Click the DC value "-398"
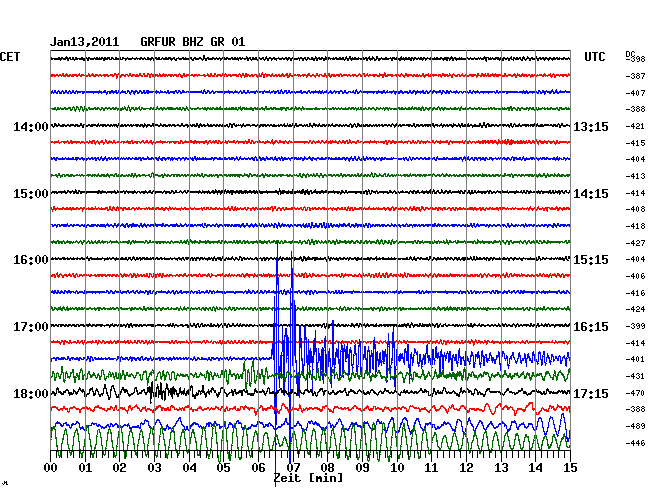 [636, 60]
